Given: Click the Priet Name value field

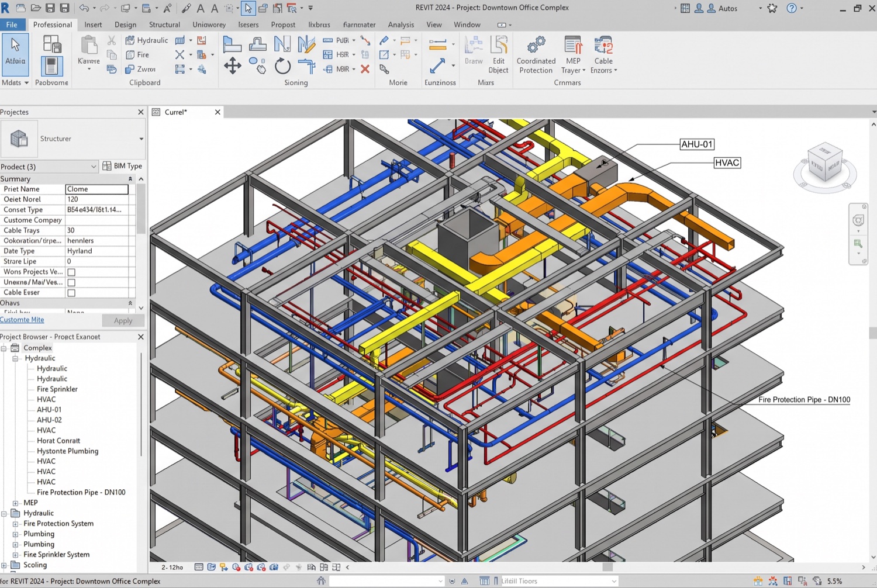Looking at the screenshot, I should click(96, 189).
